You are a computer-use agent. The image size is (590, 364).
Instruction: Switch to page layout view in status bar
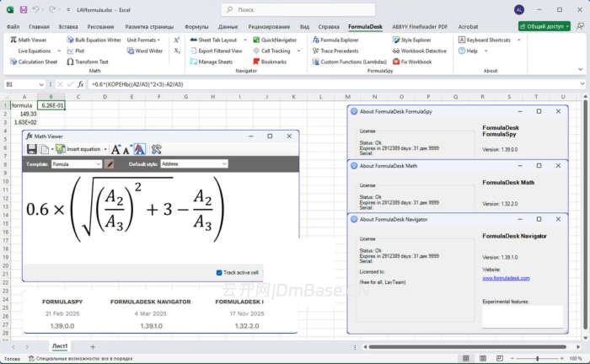tap(483, 358)
